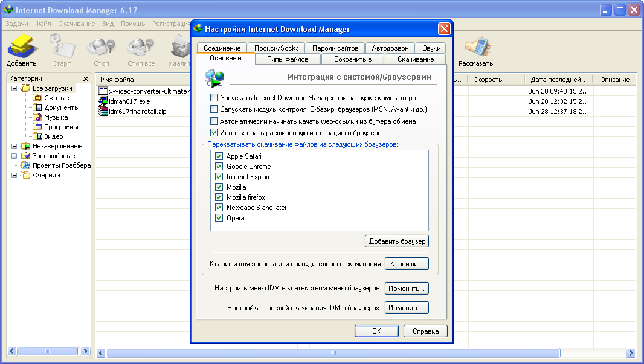
Task: Switch to the Звуки tab
Action: pyautogui.click(x=431, y=48)
